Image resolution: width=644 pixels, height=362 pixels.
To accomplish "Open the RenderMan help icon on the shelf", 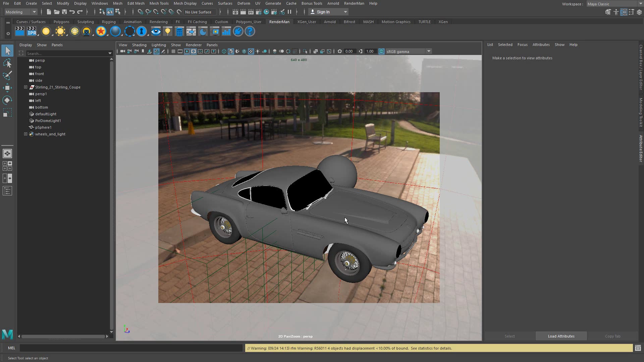I will 250,31.
